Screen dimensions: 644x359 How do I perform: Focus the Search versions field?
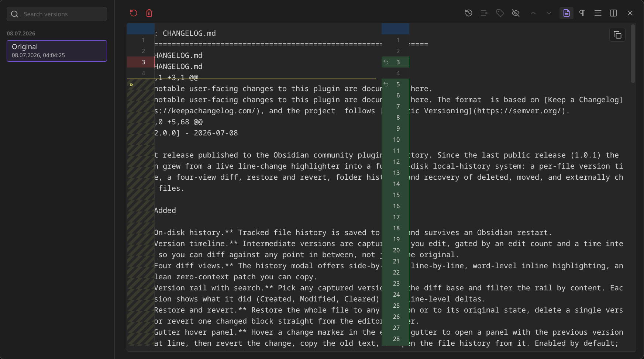(x=57, y=14)
